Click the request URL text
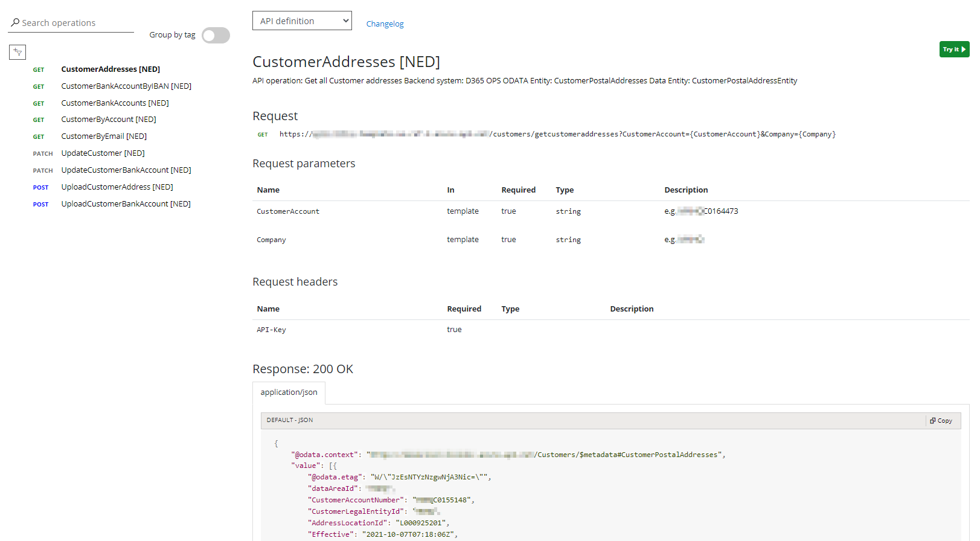The width and height of the screenshot is (980, 541). point(557,134)
